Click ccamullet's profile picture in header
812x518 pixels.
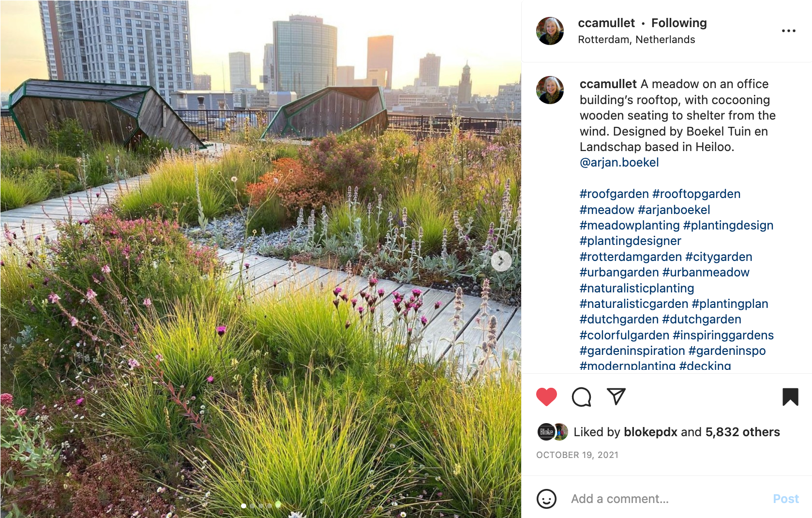tap(550, 31)
